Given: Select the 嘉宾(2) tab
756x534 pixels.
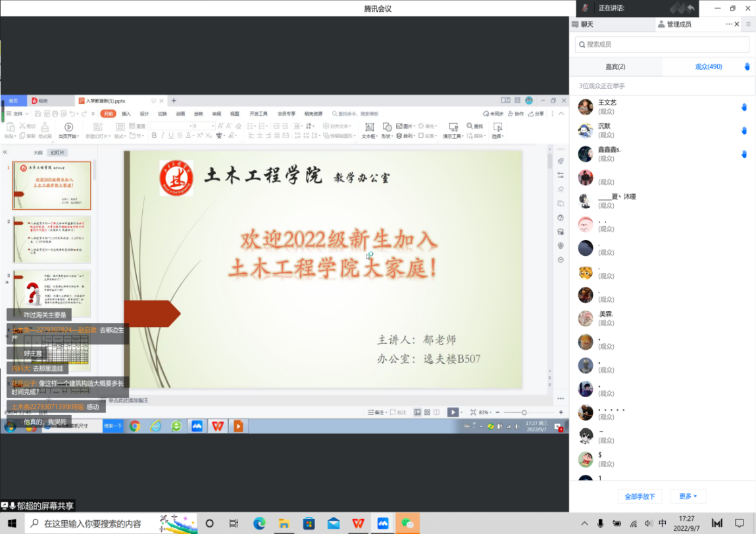Looking at the screenshot, I should pos(615,66).
